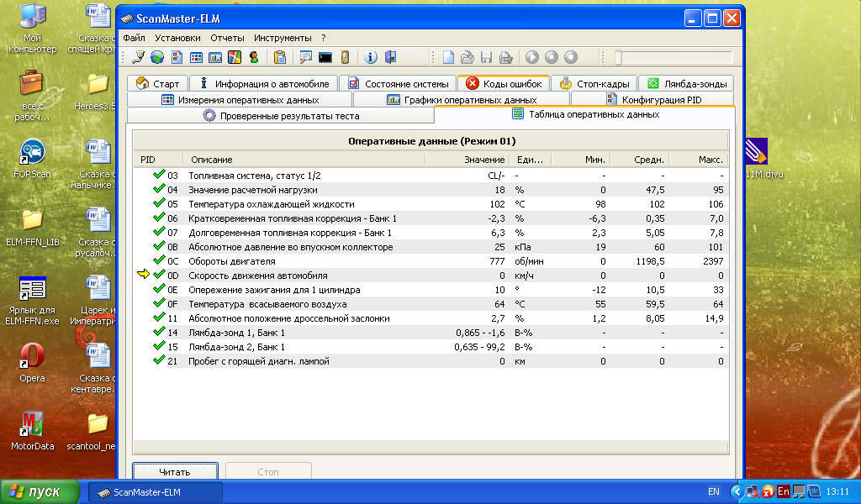The image size is (861, 504).
Task: Open the Коды ошибок tab
Action: 504,83
